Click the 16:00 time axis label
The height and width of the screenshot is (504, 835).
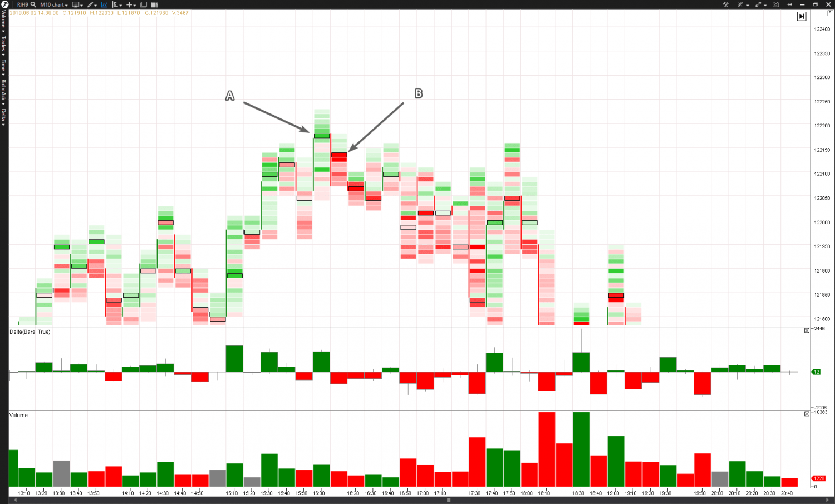click(x=318, y=493)
